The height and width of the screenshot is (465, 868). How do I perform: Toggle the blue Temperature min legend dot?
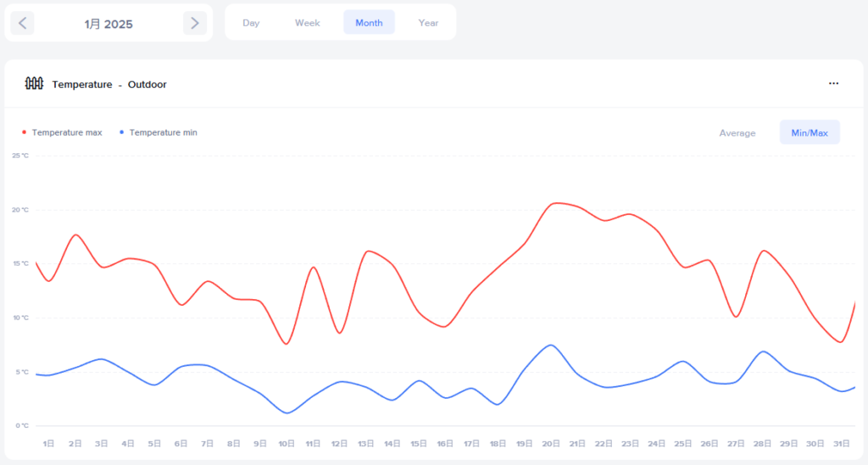coord(122,132)
